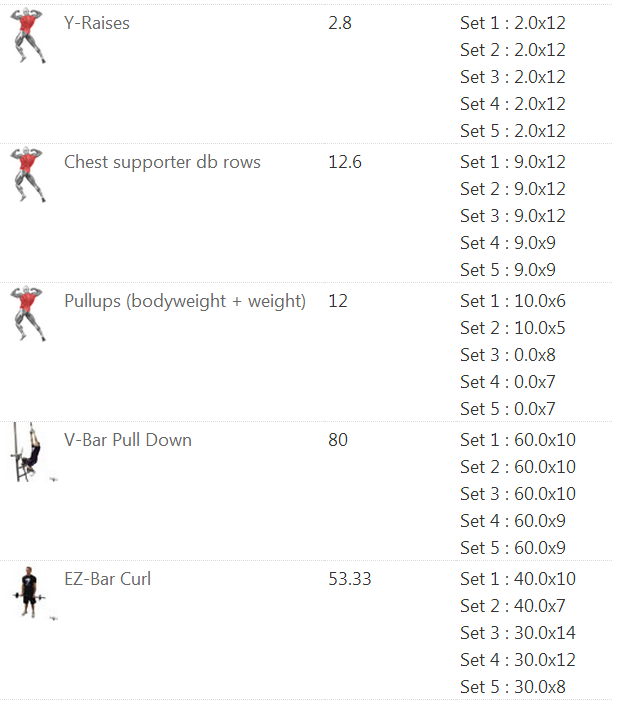Open the Y-Raises exercise name
The width and height of the screenshot is (630, 702).
coord(97,23)
